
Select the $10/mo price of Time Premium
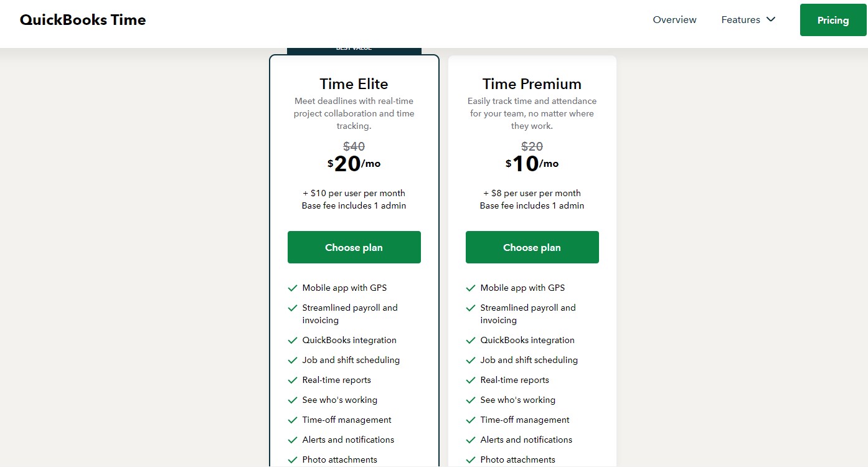coord(532,163)
